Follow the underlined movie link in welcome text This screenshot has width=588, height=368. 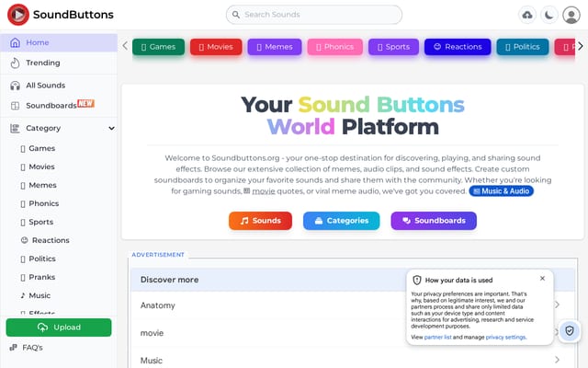264,191
